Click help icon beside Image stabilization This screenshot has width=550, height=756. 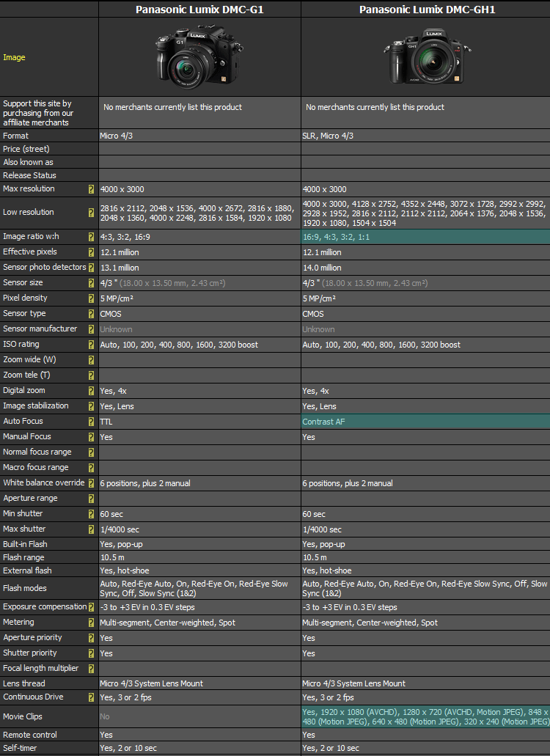[x=91, y=406]
